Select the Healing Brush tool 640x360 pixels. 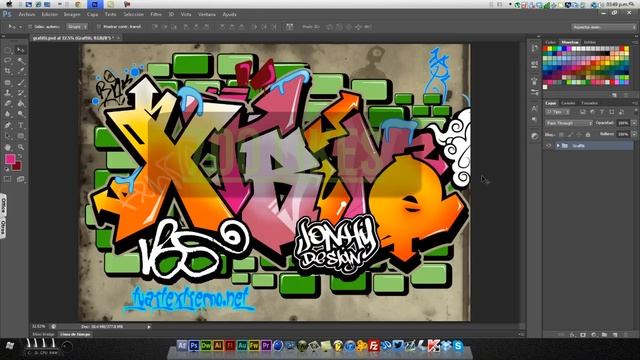click(8, 82)
